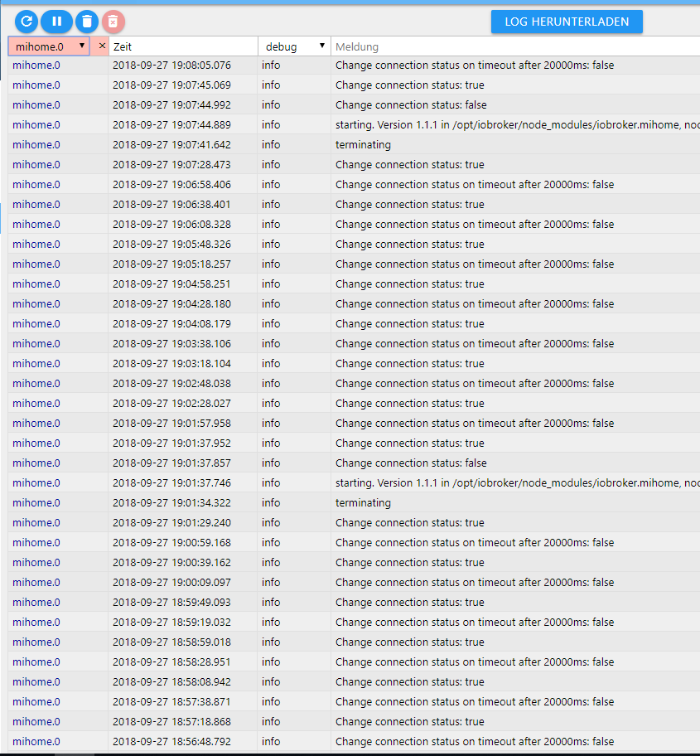Refresh the log with the reload icon
Image resolution: width=700 pixels, height=756 pixels.
tap(27, 22)
